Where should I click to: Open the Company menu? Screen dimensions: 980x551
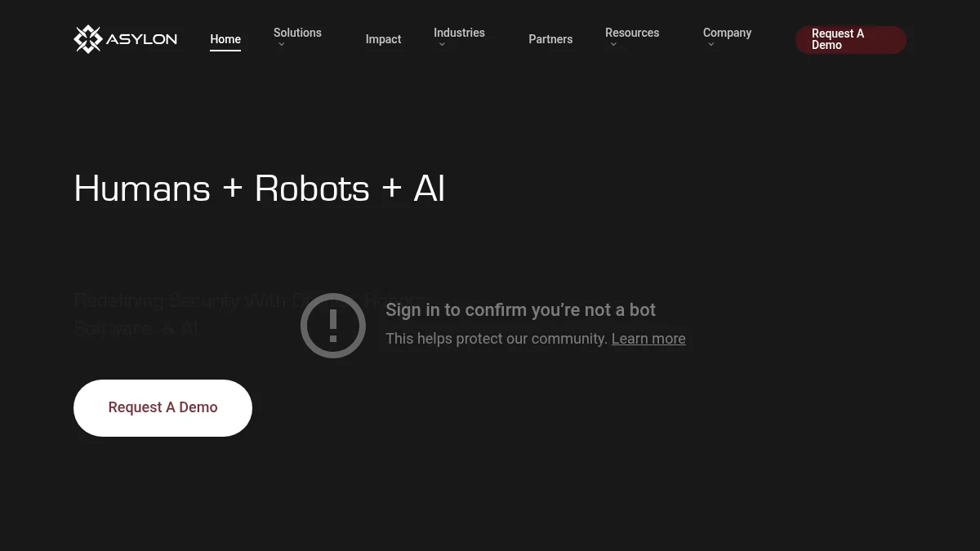(727, 33)
